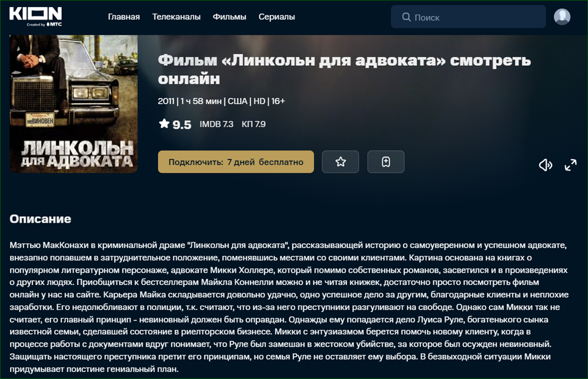Click the Линкольн для адвоката poster
This screenshot has width=588, height=379.
click(x=73, y=104)
